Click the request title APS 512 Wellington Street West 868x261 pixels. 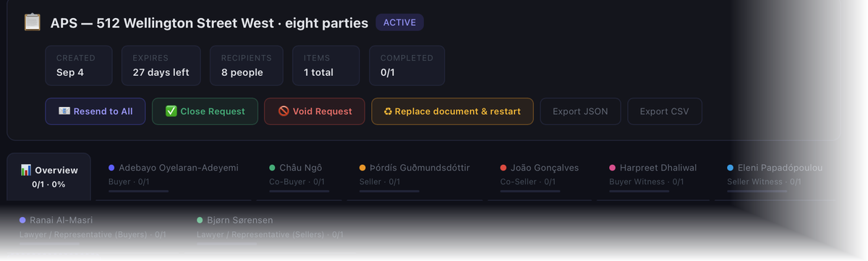coord(209,23)
